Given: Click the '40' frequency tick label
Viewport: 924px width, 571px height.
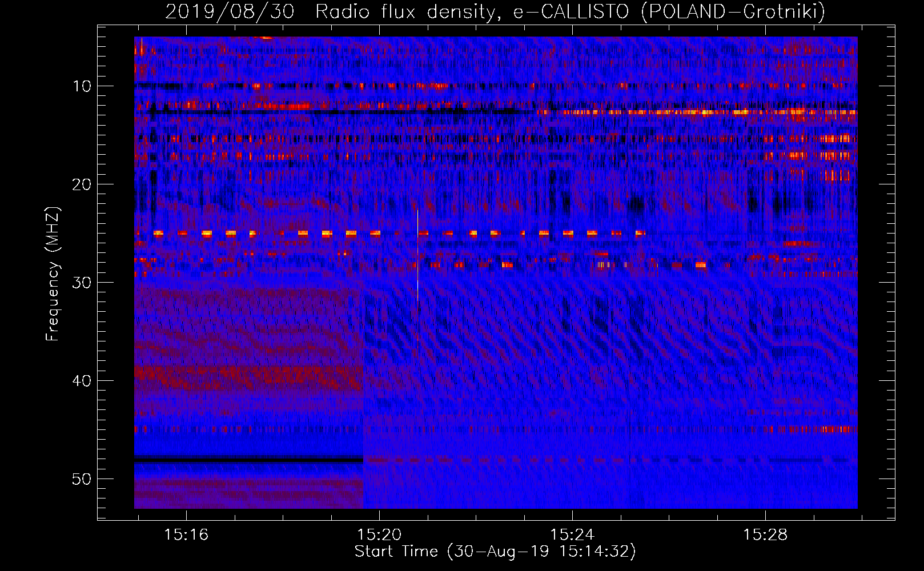Looking at the screenshot, I should pyautogui.click(x=82, y=381).
